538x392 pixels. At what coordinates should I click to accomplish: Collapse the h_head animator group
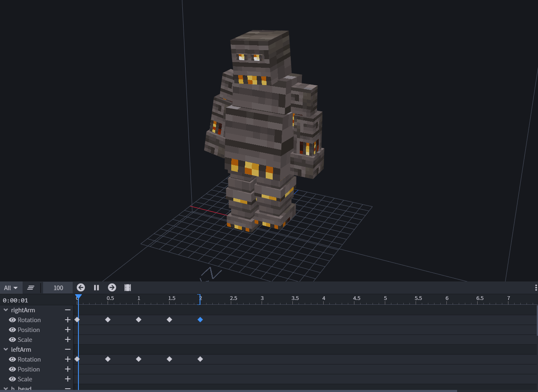[6, 389]
